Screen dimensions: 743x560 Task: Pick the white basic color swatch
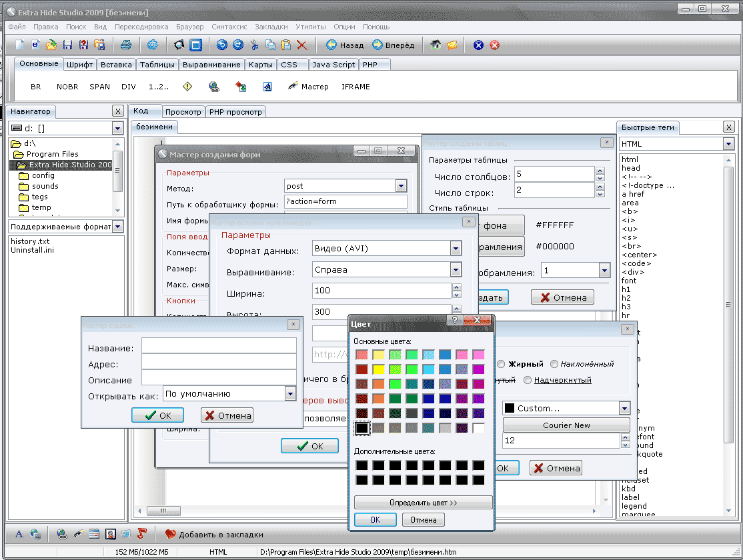point(478,428)
